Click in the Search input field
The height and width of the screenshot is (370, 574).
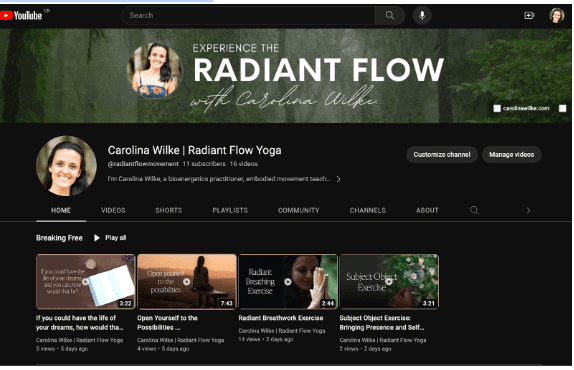click(249, 15)
